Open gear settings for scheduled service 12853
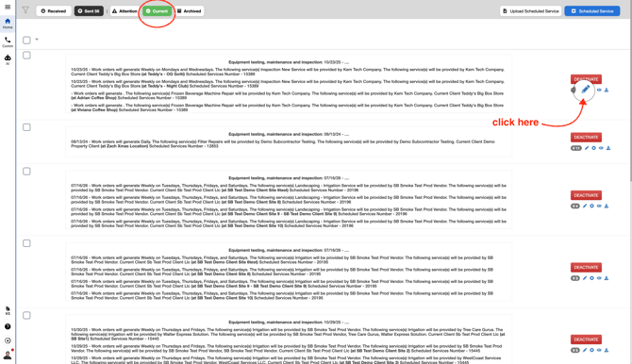Viewport: 632px width, 364px height. [593, 148]
